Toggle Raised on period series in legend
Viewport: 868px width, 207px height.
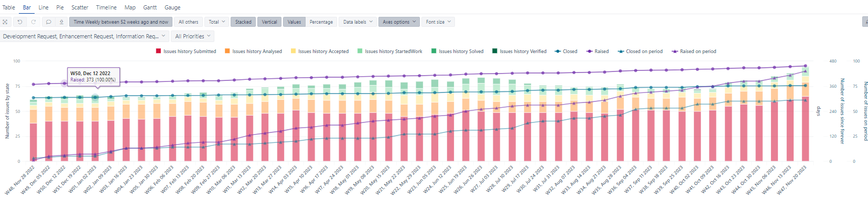click(694, 51)
